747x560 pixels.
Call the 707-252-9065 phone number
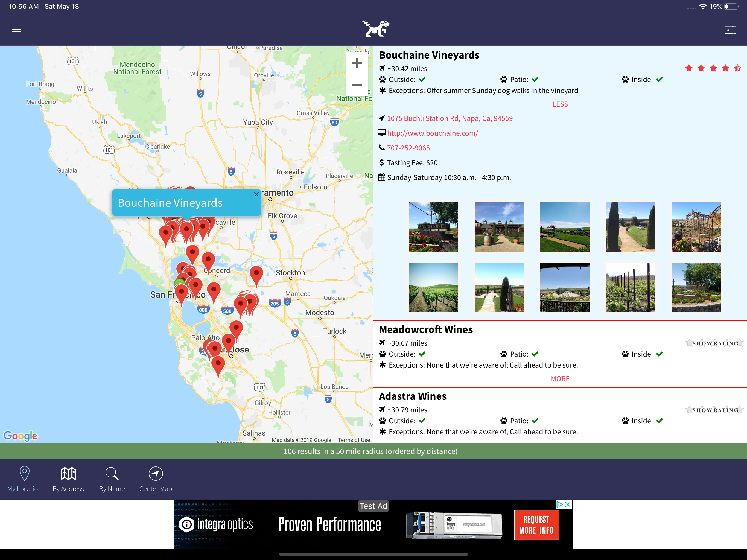[x=408, y=148]
